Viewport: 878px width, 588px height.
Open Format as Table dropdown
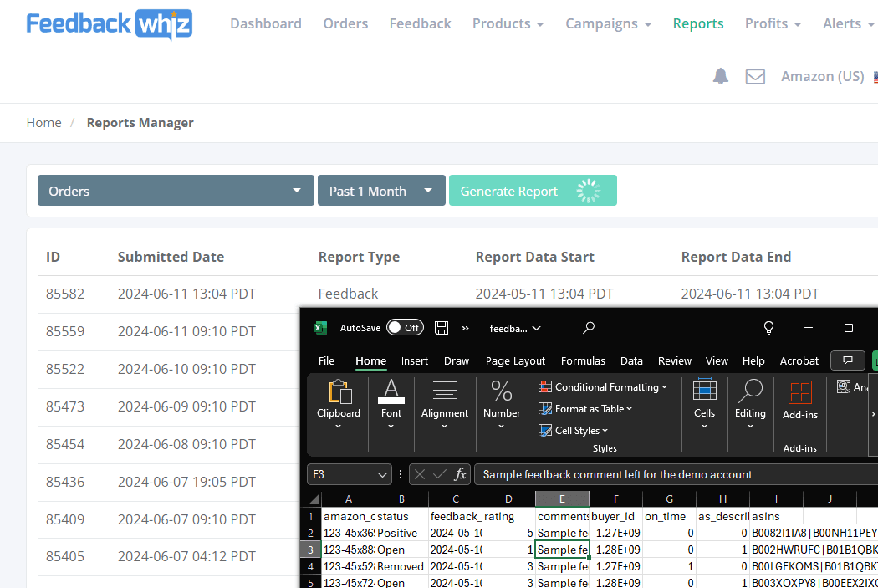click(585, 409)
